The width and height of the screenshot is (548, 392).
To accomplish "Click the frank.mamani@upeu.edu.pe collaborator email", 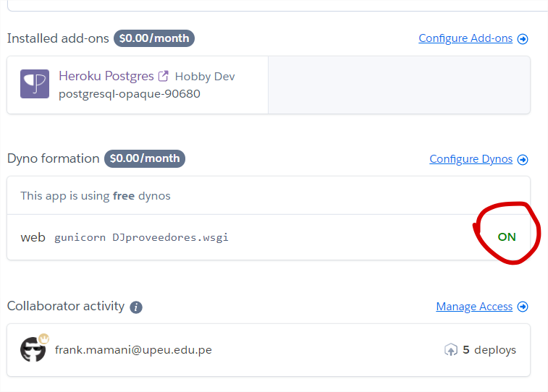I will pos(133,350).
